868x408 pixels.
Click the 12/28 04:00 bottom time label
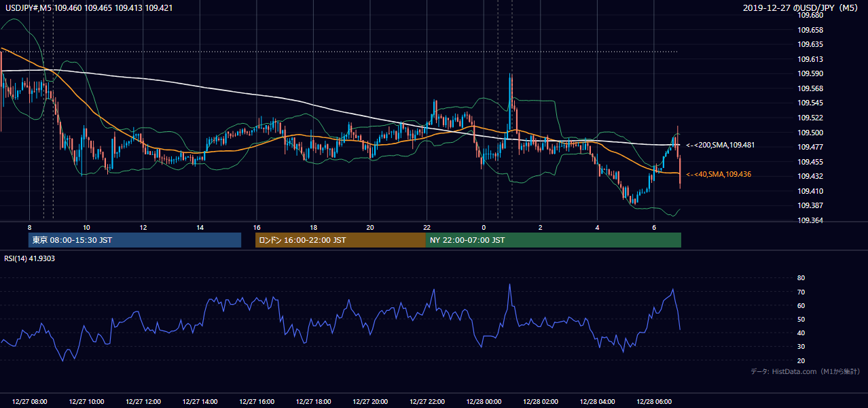point(597,402)
